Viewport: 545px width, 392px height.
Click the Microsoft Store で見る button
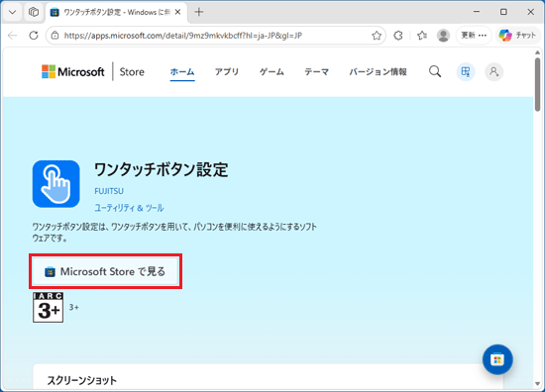(105, 271)
